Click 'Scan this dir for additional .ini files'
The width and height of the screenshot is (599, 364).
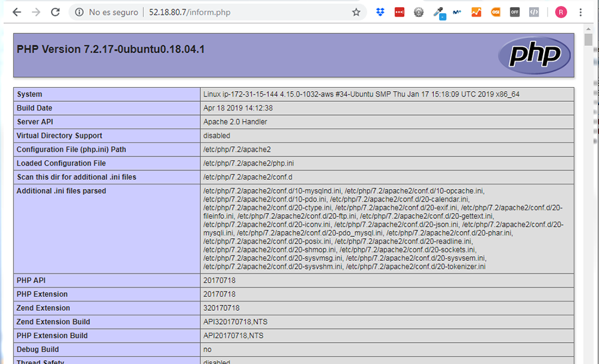(77, 177)
